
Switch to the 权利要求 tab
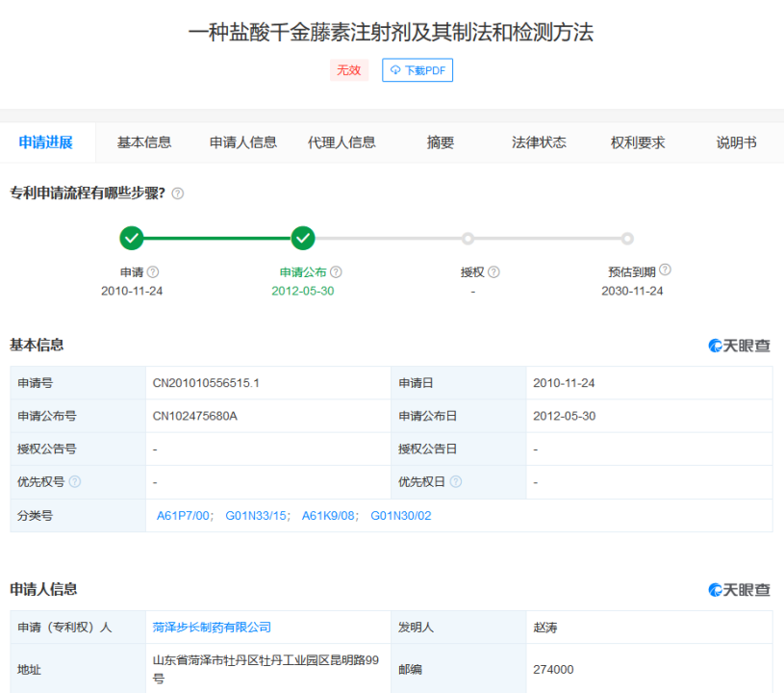point(637,141)
